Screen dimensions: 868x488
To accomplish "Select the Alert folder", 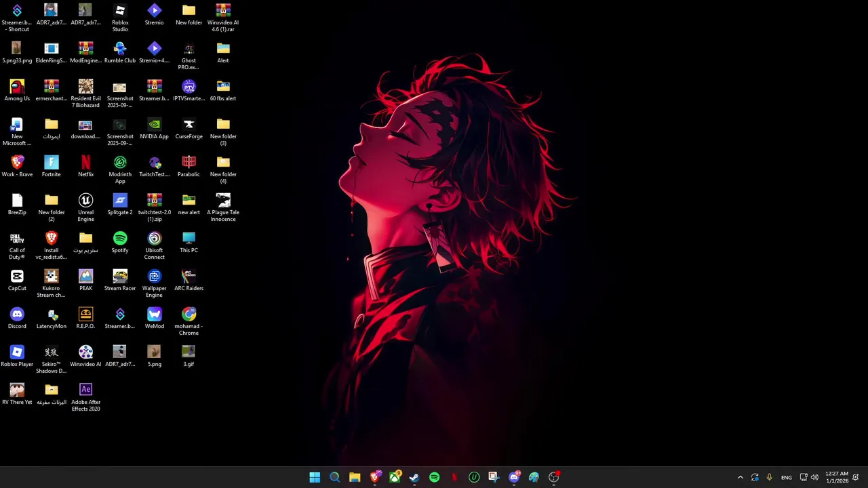I will (x=223, y=52).
